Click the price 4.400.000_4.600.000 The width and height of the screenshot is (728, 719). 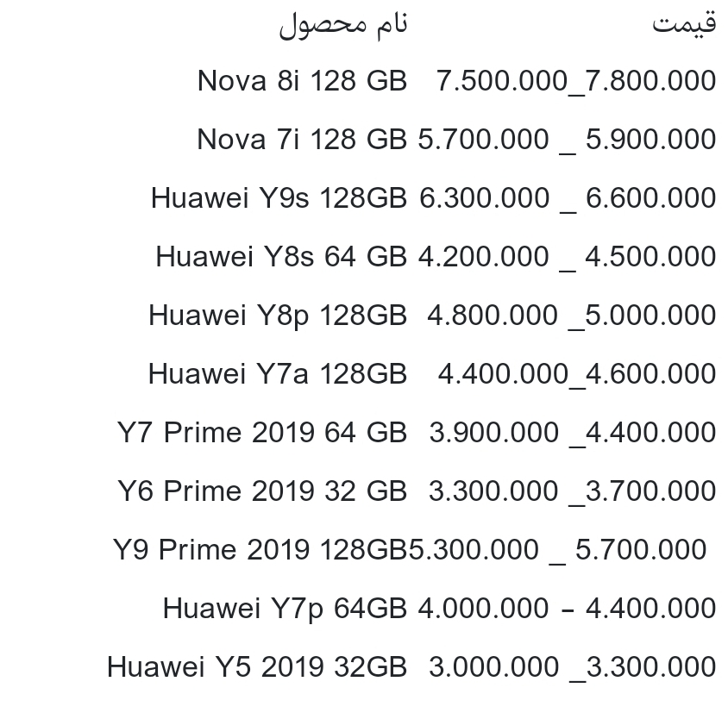click(x=576, y=374)
